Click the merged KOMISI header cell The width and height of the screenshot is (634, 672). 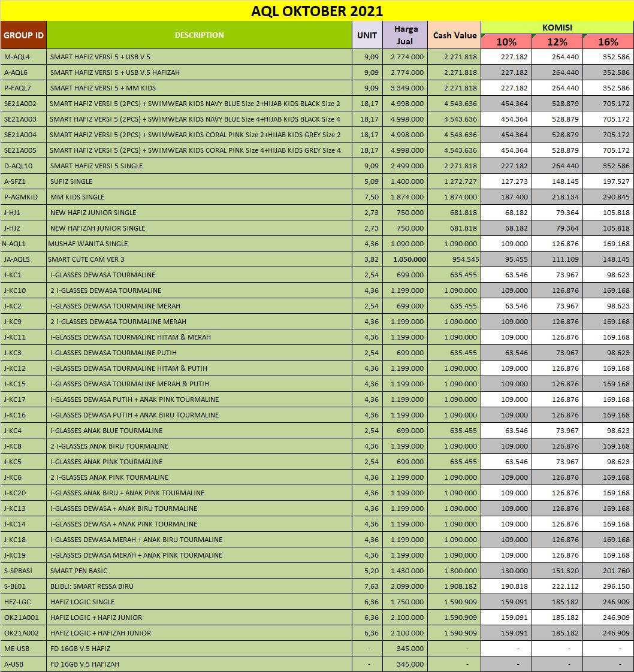point(557,28)
